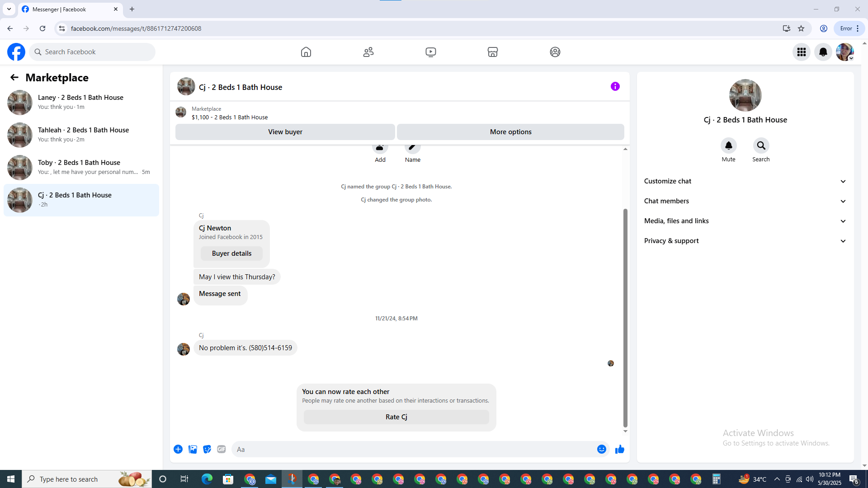Open the $1,100 2 Beds 1 Bath House listing
This screenshot has height=488, width=868.
[x=230, y=117]
